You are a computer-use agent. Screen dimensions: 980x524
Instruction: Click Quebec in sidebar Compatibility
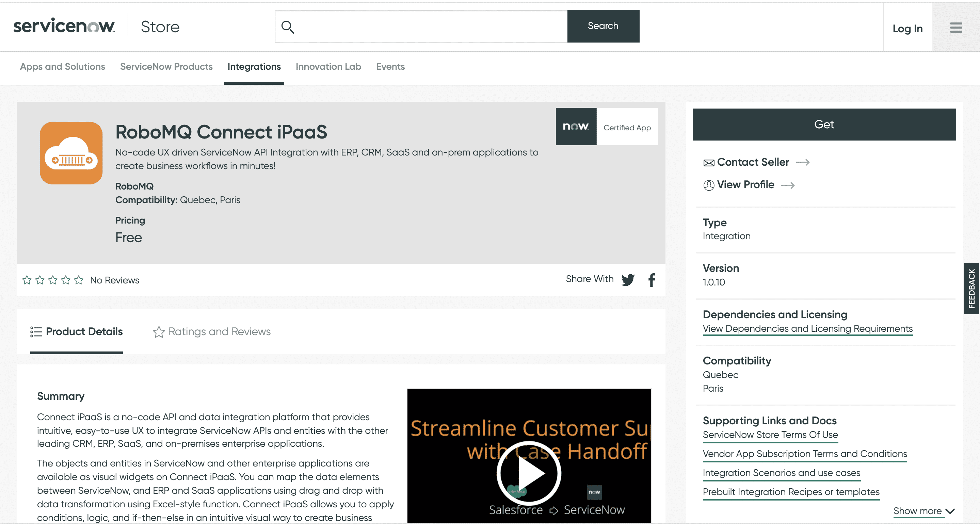tap(721, 375)
